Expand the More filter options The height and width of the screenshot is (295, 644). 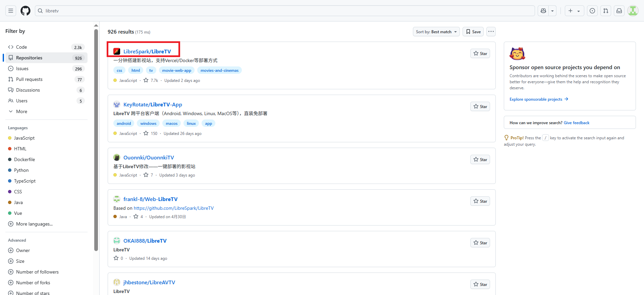(x=21, y=111)
